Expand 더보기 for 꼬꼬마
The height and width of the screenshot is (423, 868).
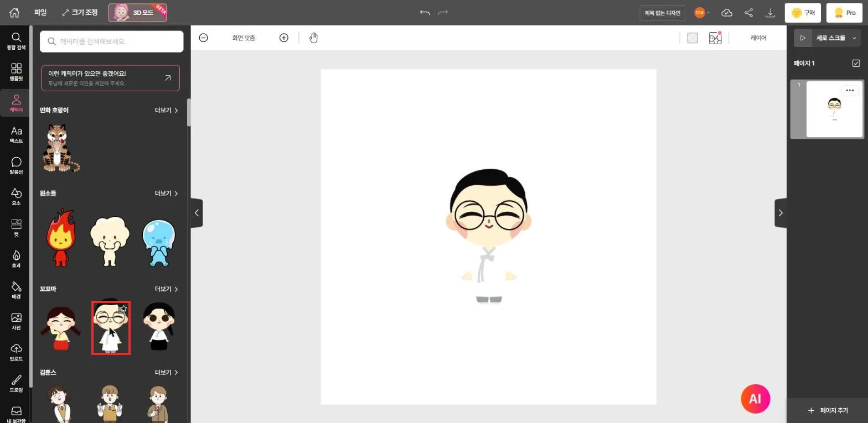[166, 289]
